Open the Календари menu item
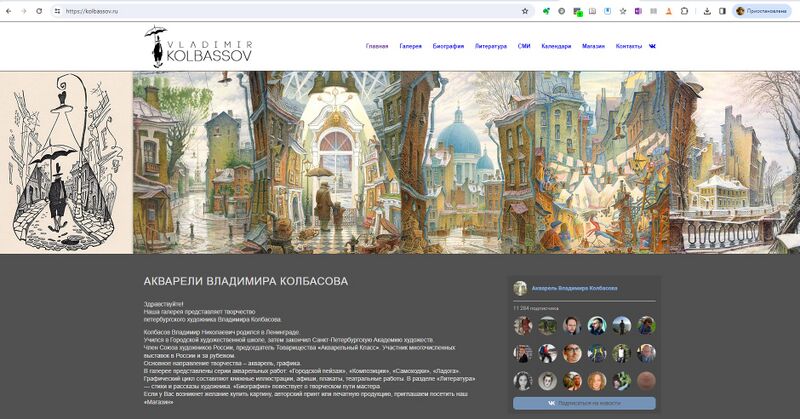Image resolution: width=800 pixels, height=419 pixels. (556, 46)
